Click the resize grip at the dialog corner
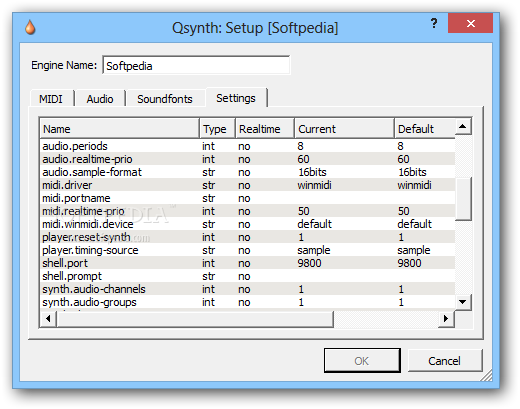Image resolution: width=520 pixels, height=409 pixels. (487, 376)
